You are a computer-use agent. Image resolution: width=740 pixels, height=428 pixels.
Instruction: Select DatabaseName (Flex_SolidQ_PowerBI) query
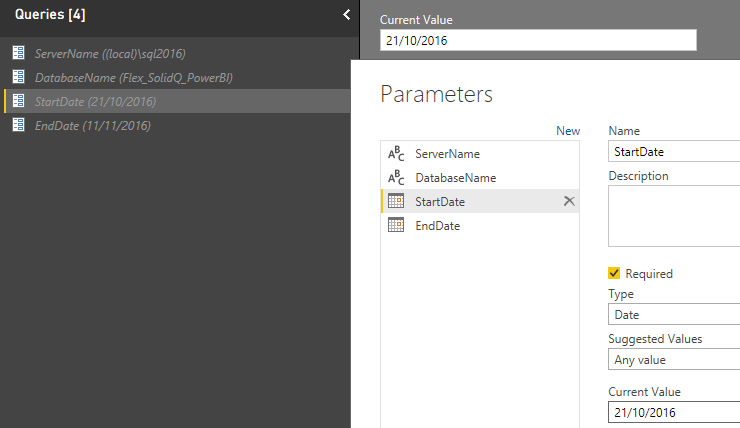tap(134, 77)
